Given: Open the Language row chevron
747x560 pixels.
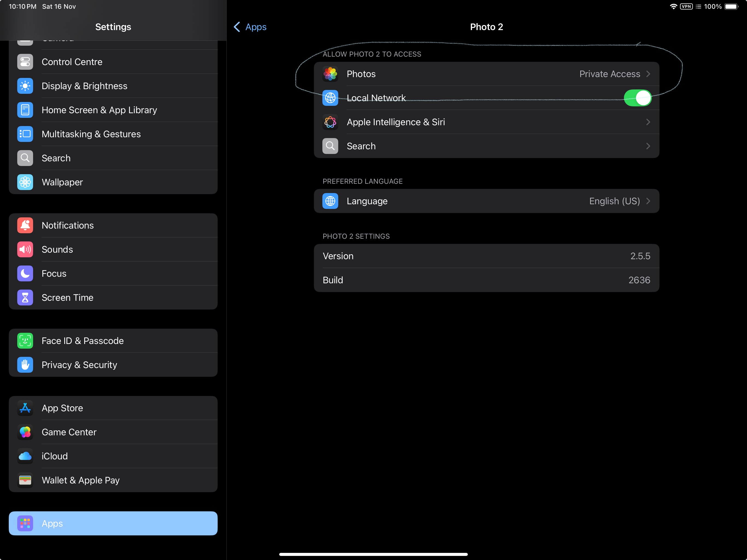Looking at the screenshot, I should (x=648, y=201).
